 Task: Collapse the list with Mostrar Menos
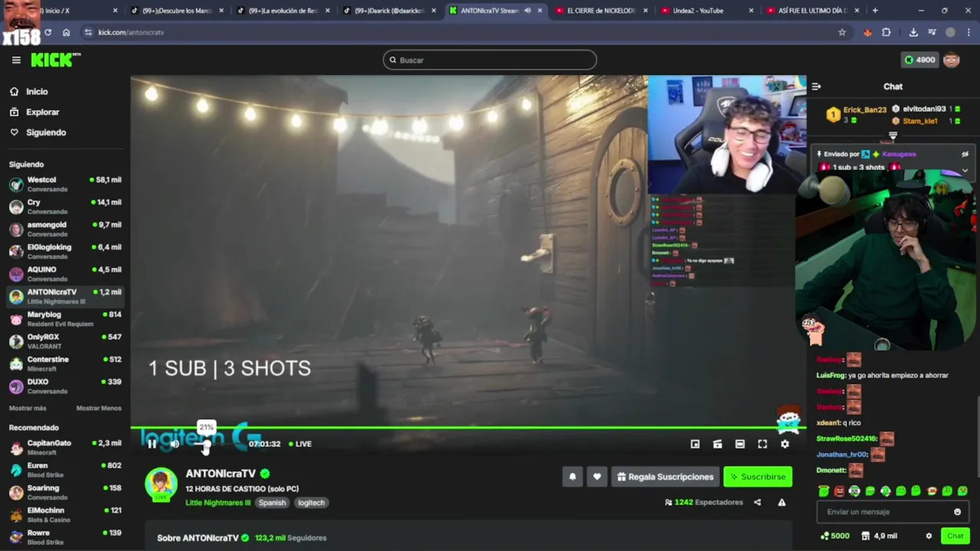99,408
